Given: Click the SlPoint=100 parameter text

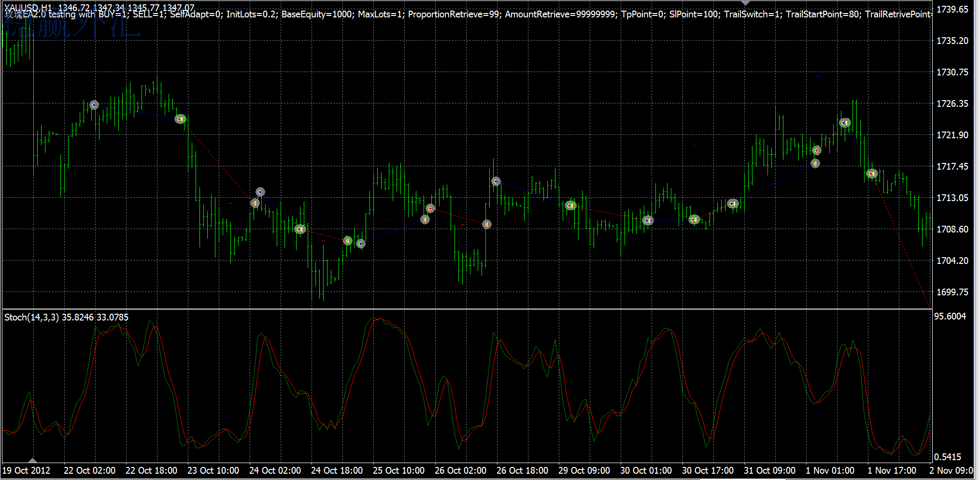Looking at the screenshot, I should tap(694, 14).
